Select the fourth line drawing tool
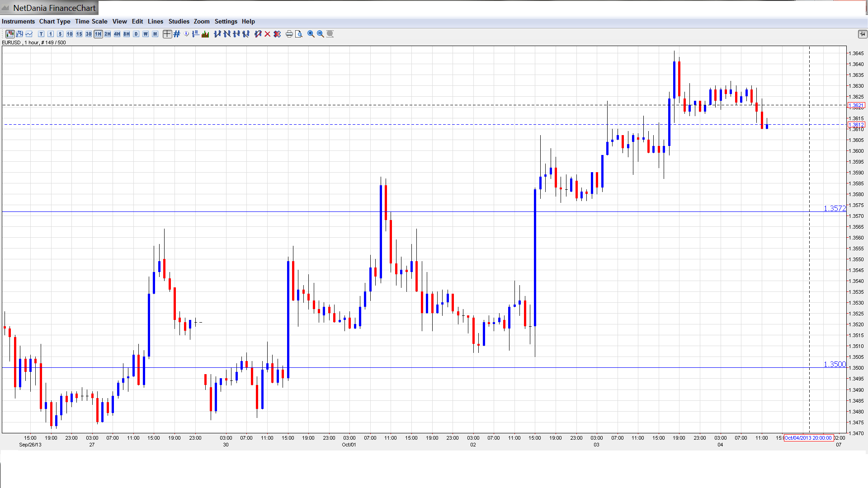 pyautogui.click(x=246, y=34)
